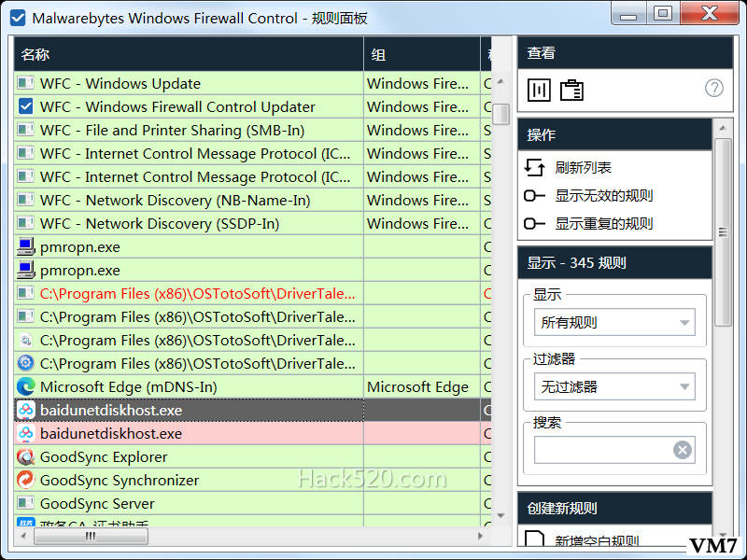Toggle 显示无效的规则 switch
The image size is (747, 560).
pos(534,196)
